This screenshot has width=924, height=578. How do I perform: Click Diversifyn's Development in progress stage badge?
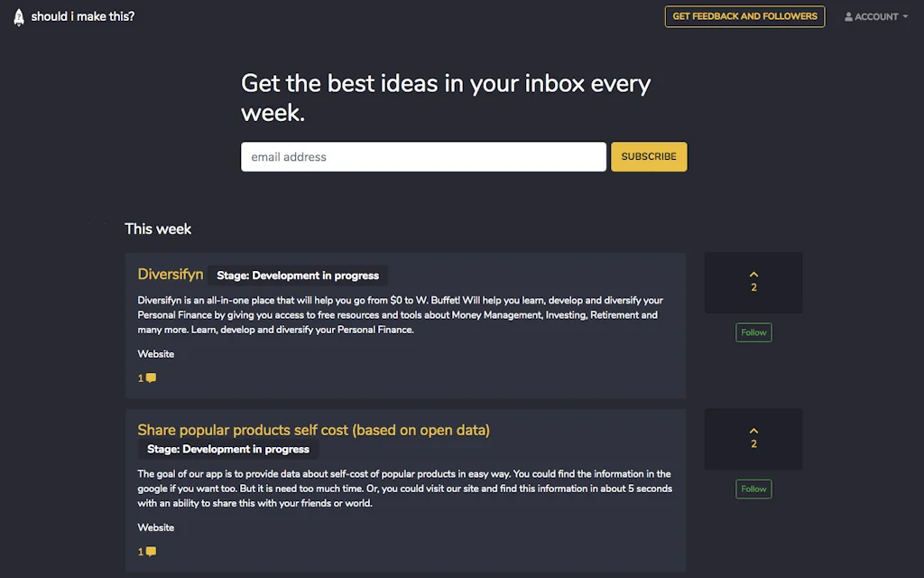pos(298,275)
